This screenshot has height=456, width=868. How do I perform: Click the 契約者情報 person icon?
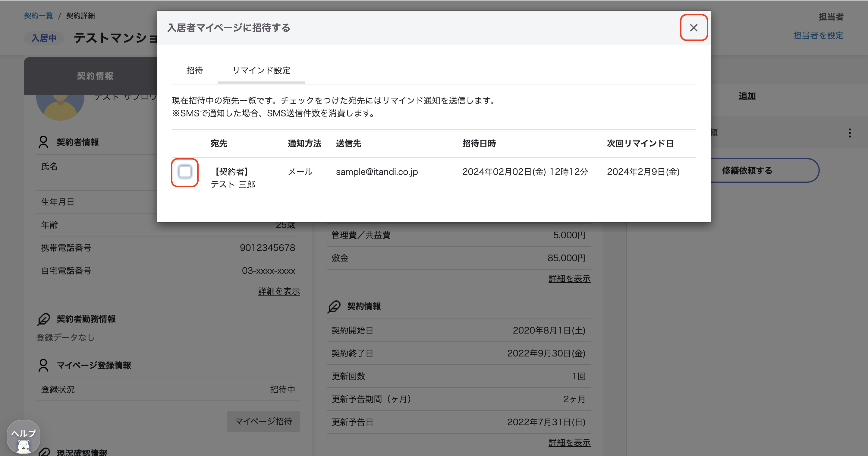tap(43, 142)
